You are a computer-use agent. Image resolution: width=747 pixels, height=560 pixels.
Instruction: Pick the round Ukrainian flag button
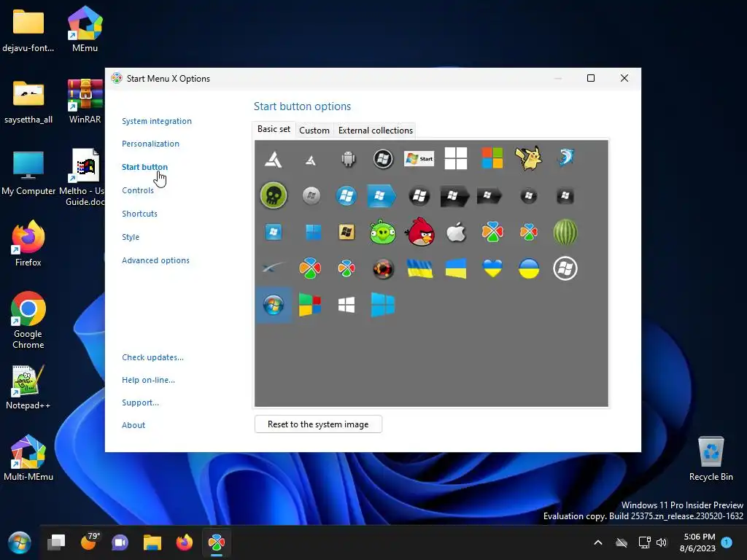[x=529, y=268]
